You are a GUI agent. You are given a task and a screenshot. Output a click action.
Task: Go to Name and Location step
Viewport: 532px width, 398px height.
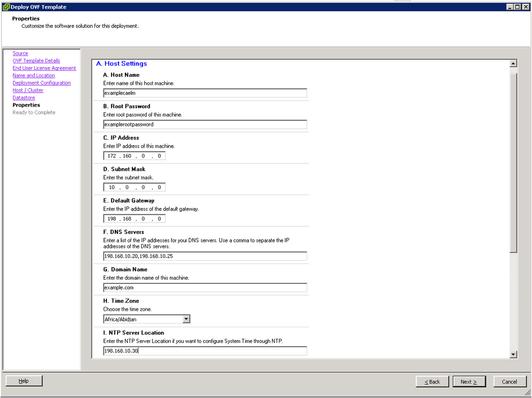pyautogui.click(x=34, y=75)
